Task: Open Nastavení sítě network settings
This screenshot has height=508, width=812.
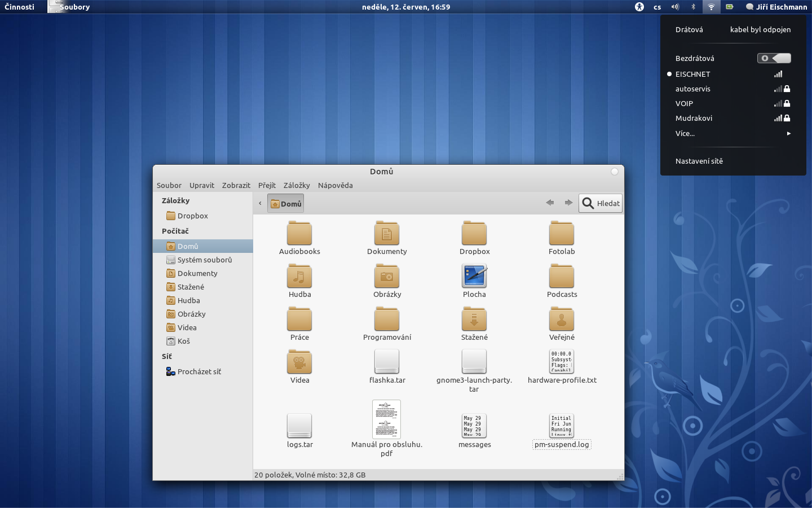Action: coord(699,161)
